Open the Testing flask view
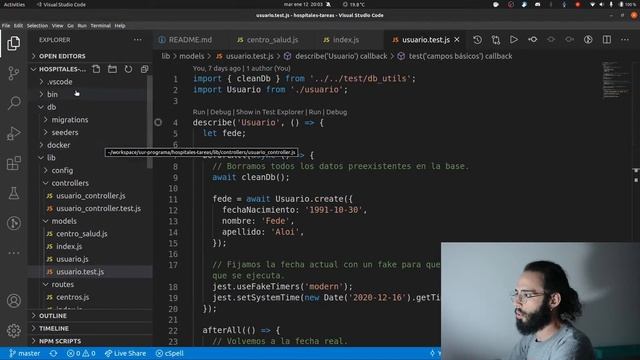 coord(13,193)
